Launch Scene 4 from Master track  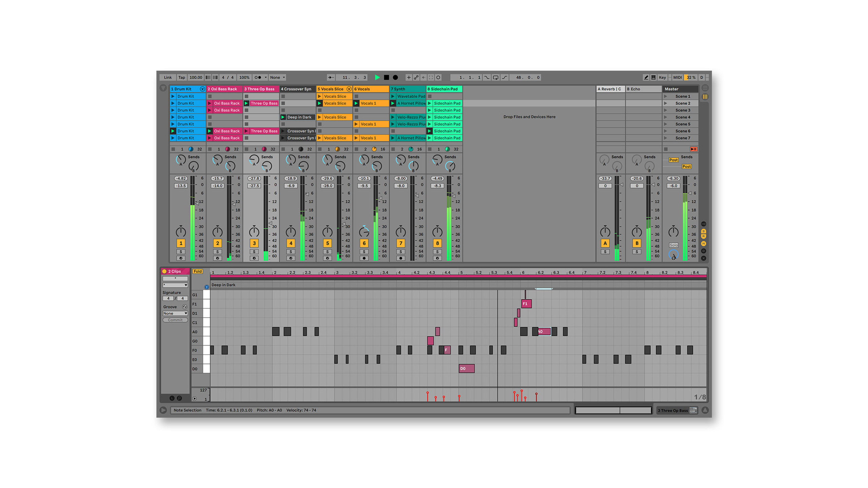665,117
